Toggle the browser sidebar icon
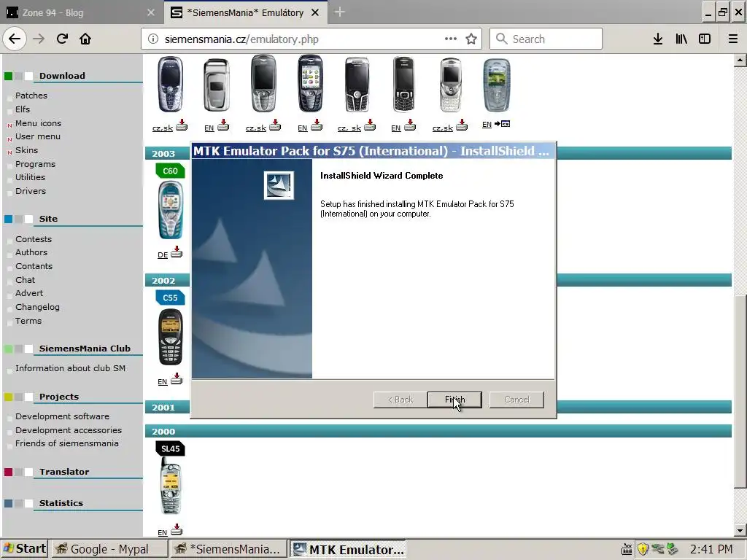747x560 pixels. pyautogui.click(x=705, y=39)
